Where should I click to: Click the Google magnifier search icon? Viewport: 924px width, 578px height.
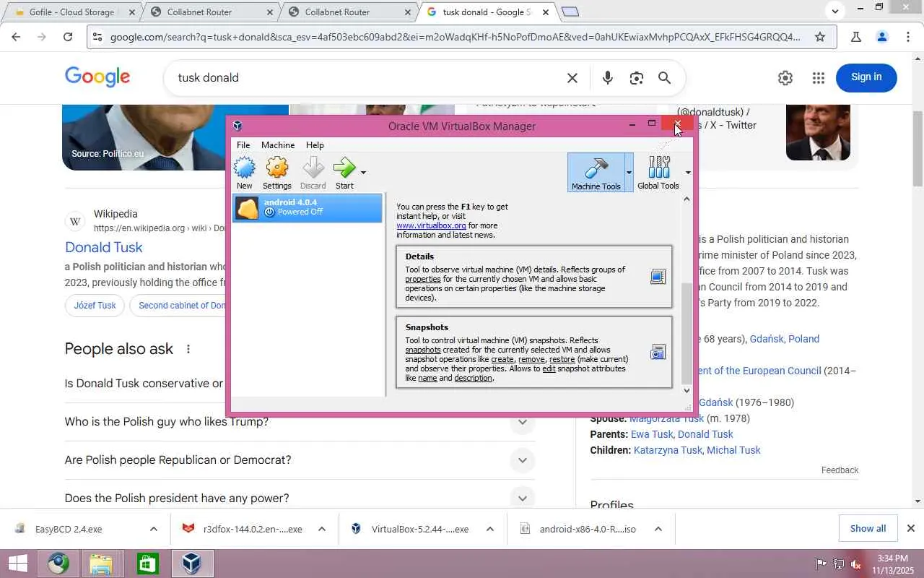[x=665, y=78]
